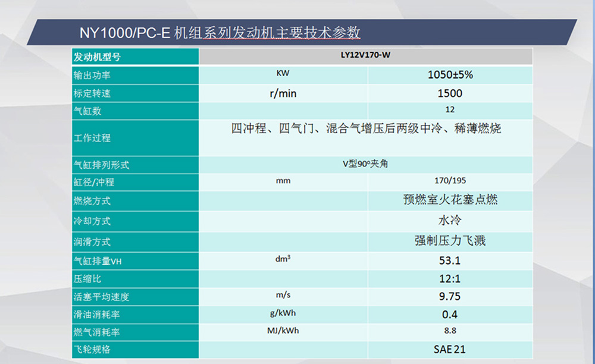The width and height of the screenshot is (595, 364).
Task: Select the 气缸数 row label
Action: pyautogui.click(x=87, y=111)
